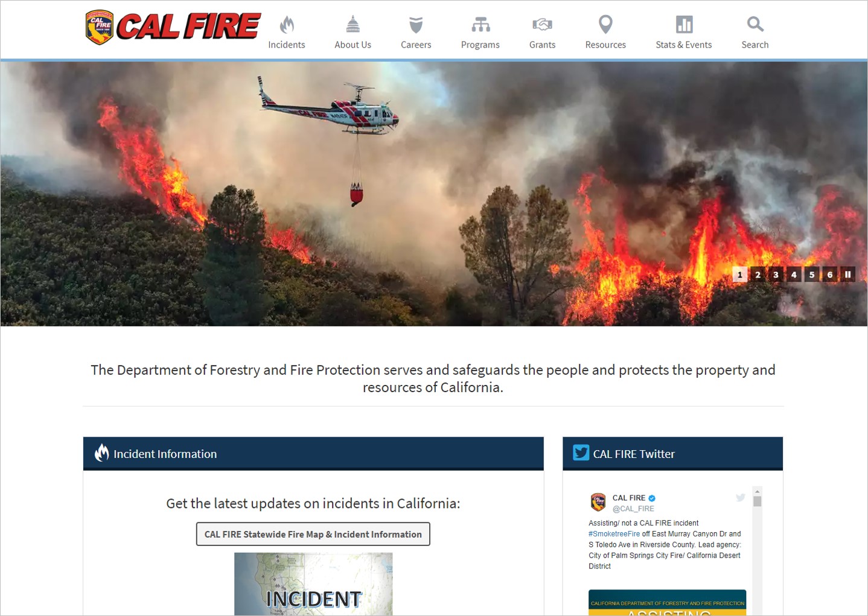
Task: Open CAL FIRE Statewide Fire Map button
Action: coord(313,534)
